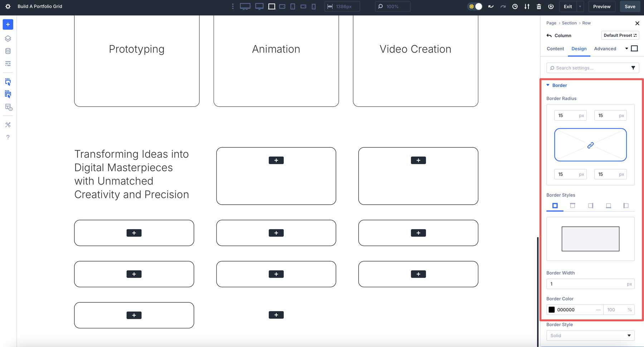This screenshot has width=644, height=347.
Task: Open the revision history
Action: 515,6
